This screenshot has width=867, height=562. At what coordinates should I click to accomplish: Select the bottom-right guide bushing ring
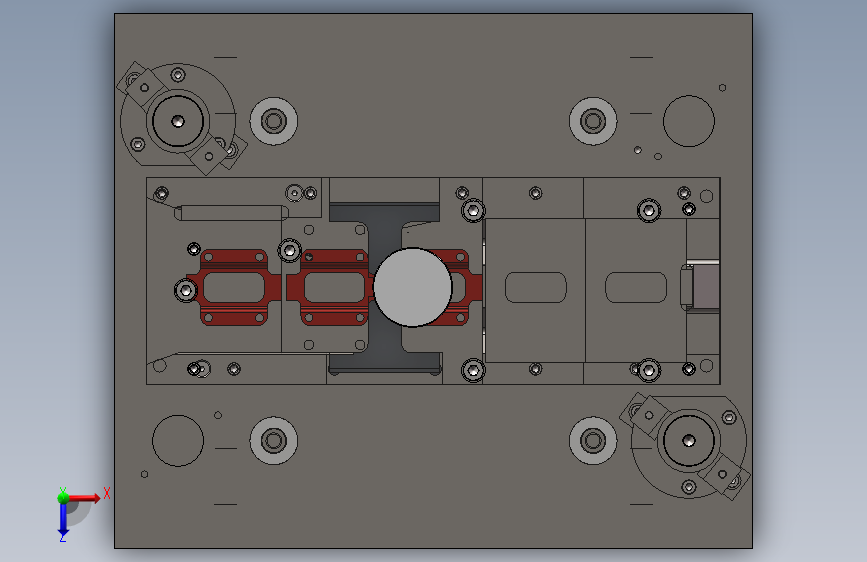(x=593, y=441)
